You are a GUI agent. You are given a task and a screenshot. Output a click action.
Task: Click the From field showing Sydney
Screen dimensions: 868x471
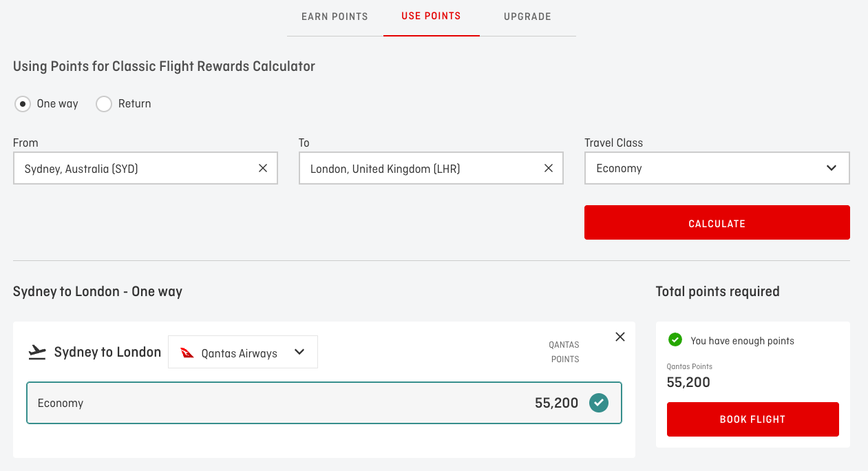pyautogui.click(x=145, y=168)
